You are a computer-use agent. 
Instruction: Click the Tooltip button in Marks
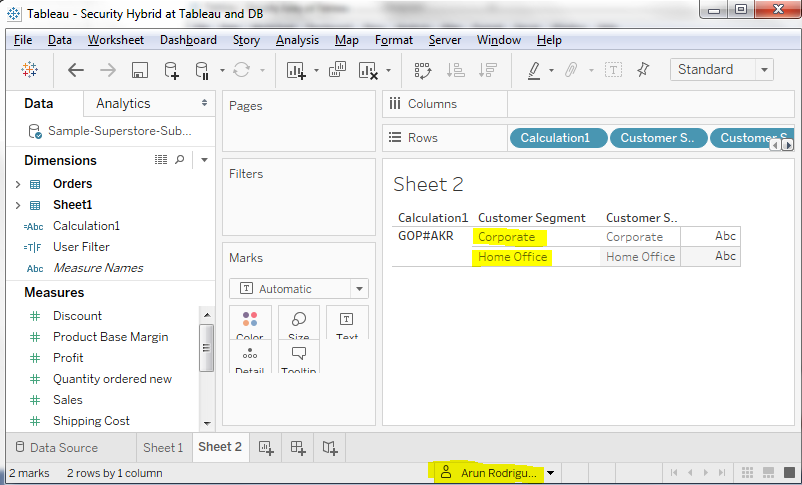pyautogui.click(x=299, y=357)
